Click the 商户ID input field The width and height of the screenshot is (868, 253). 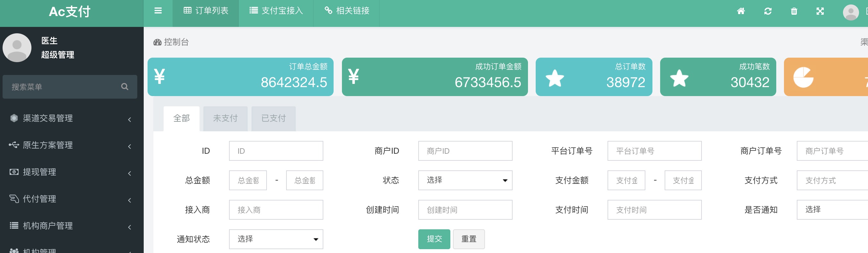[x=465, y=151]
